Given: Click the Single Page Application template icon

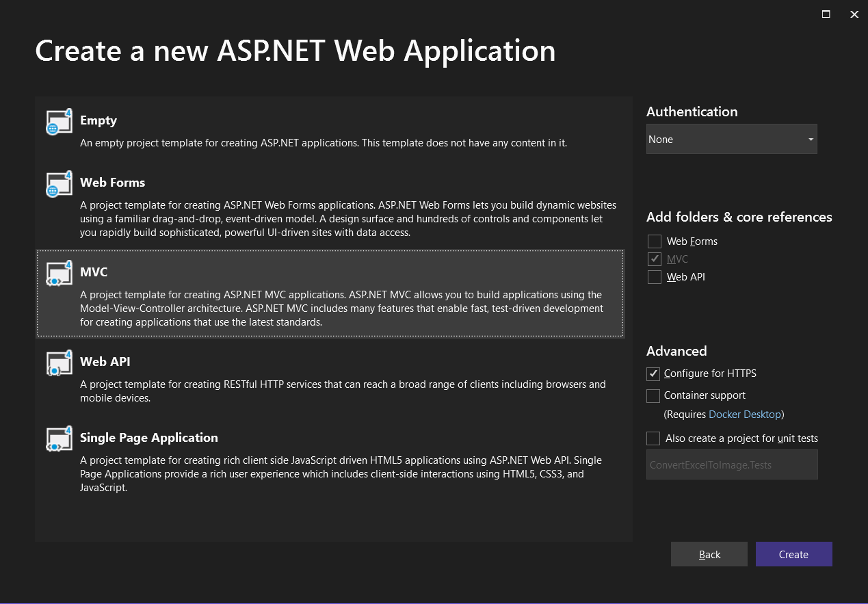Looking at the screenshot, I should (59, 439).
